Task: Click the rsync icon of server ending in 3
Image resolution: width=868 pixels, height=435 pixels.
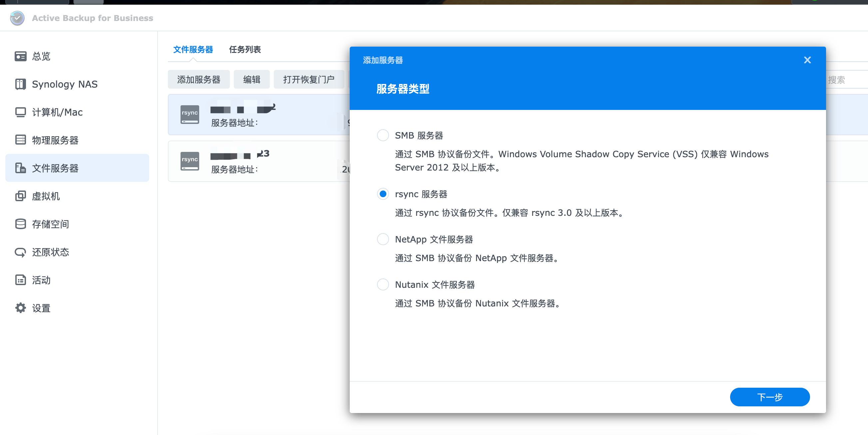Action: [x=190, y=161]
